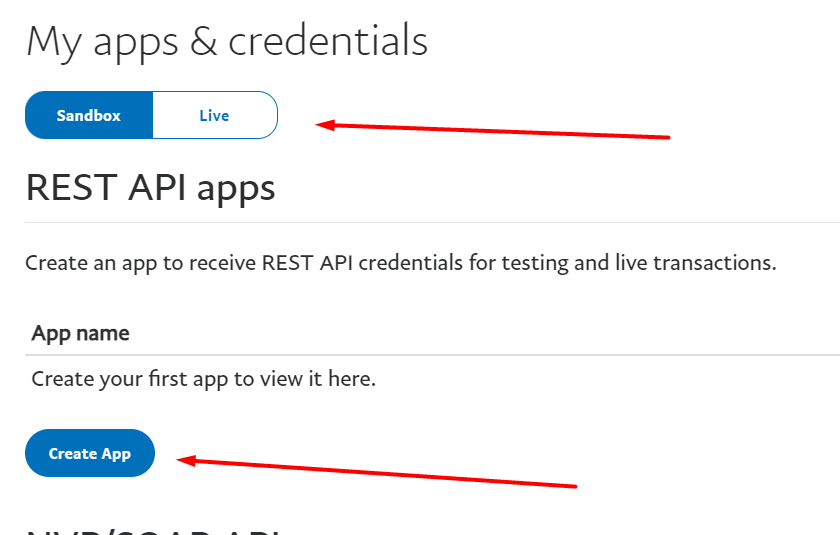The image size is (840, 535).
Task: Click the ampersand in the page title
Action: [x=204, y=43]
